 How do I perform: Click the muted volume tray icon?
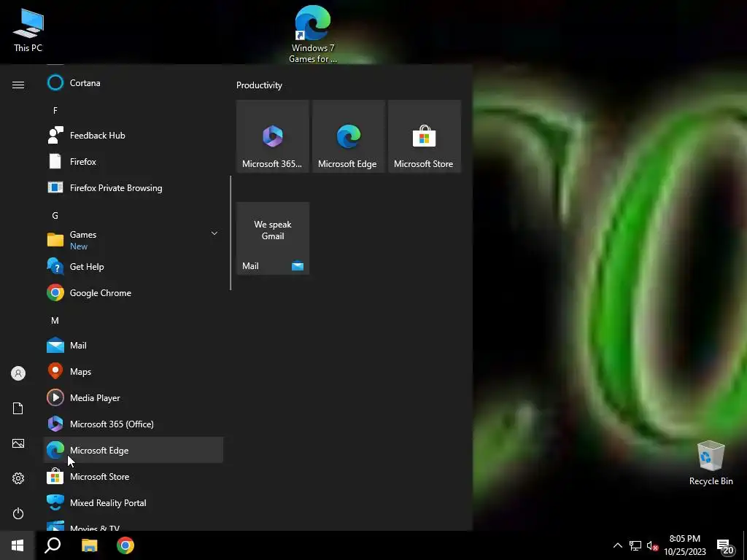(652, 545)
